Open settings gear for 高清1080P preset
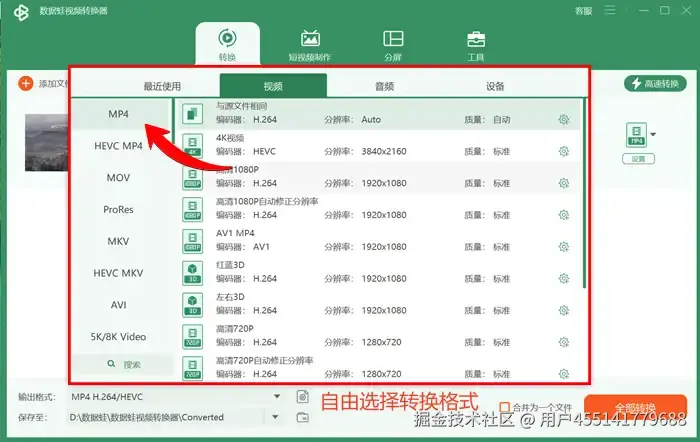700x442 pixels. click(564, 183)
